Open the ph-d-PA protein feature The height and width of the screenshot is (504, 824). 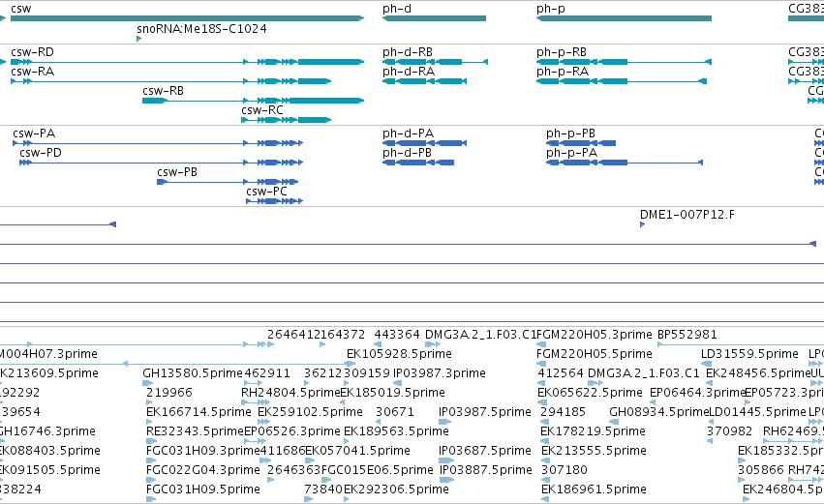pos(425,143)
